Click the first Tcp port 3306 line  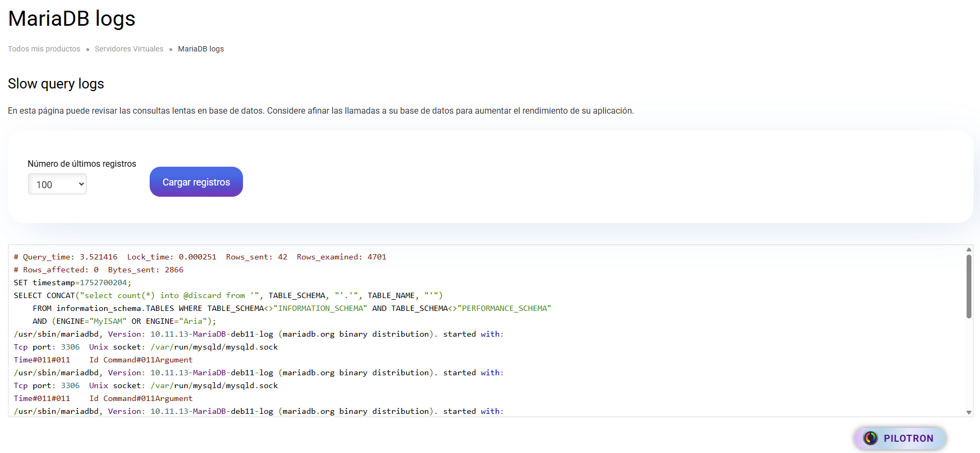click(145, 347)
